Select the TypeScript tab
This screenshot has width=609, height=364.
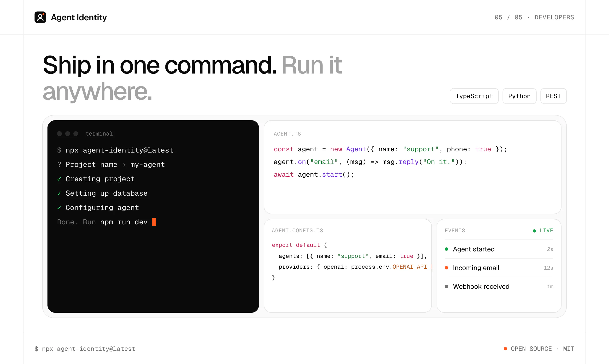(474, 96)
